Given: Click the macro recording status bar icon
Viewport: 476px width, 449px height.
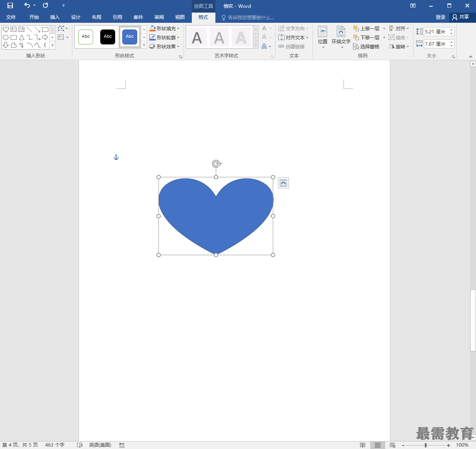Looking at the screenshot, I should tap(122, 445).
